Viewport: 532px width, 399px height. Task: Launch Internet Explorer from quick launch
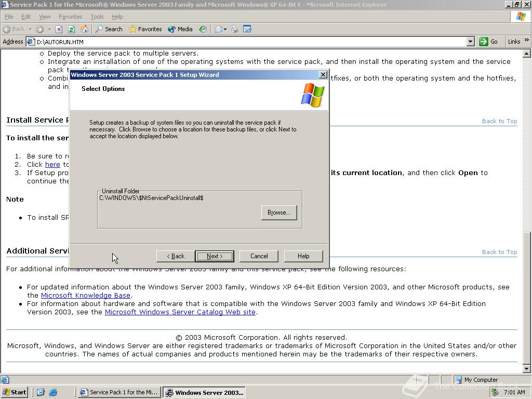click(x=54, y=392)
